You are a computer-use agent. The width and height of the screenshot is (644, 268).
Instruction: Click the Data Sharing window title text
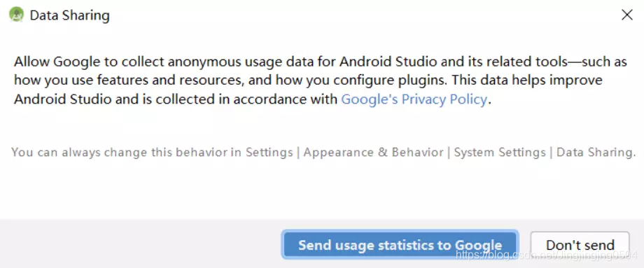pyautogui.click(x=70, y=15)
